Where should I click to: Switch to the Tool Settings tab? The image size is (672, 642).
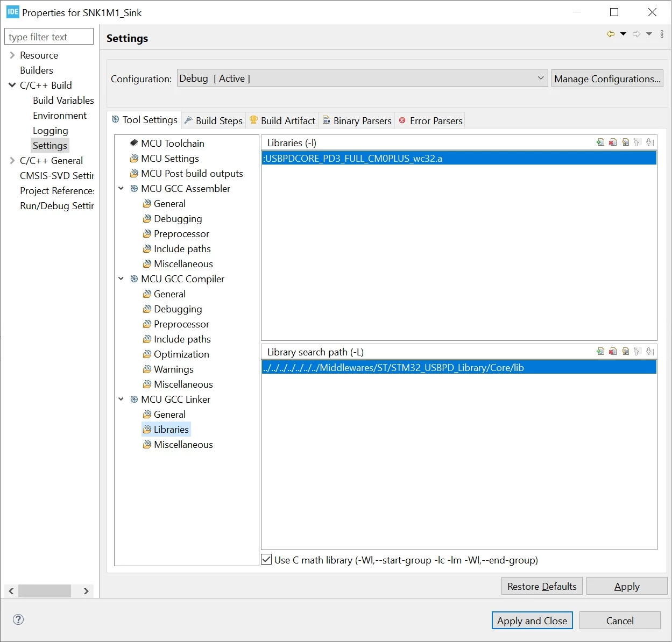(x=144, y=119)
